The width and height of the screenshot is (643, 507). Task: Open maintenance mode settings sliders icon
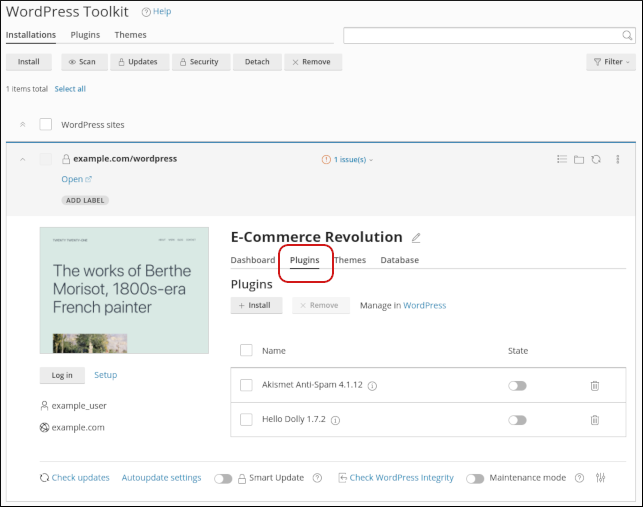pos(600,478)
